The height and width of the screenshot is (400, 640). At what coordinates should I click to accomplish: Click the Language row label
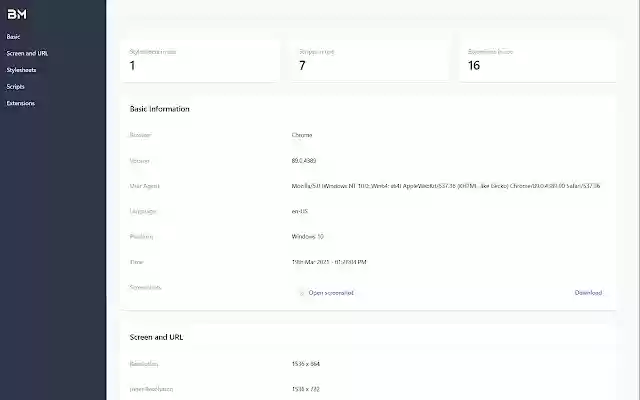coord(143,211)
